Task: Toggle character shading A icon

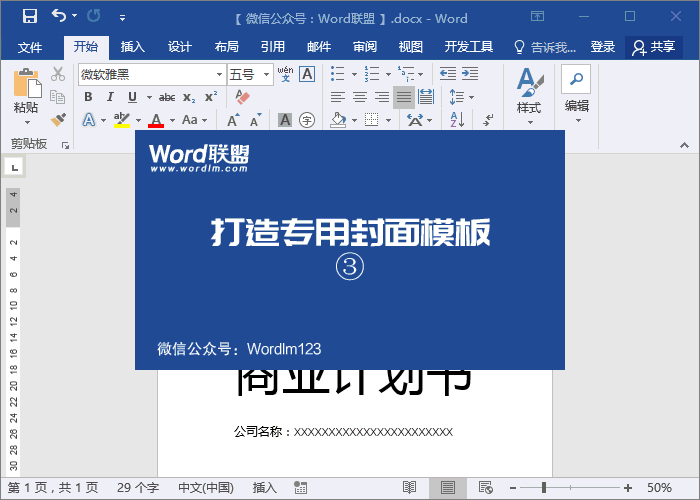Action: [285, 120]
